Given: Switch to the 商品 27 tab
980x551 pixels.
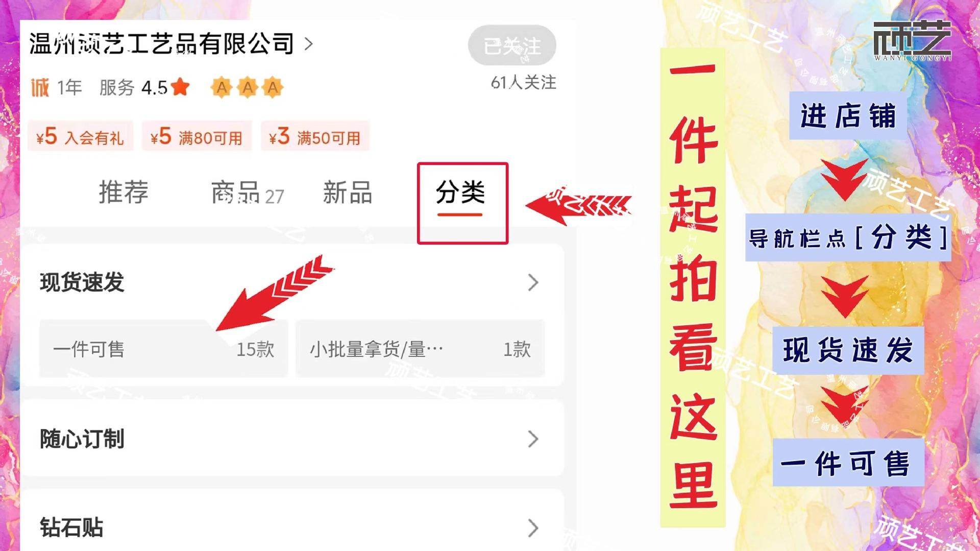Looking at the screenshot, I should [248, 193].
